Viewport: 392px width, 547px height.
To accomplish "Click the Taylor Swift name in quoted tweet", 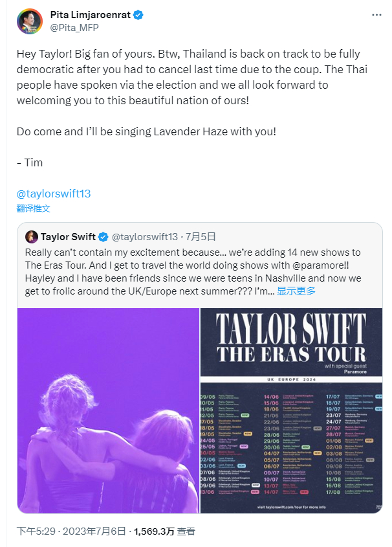I will pos(68,236).
